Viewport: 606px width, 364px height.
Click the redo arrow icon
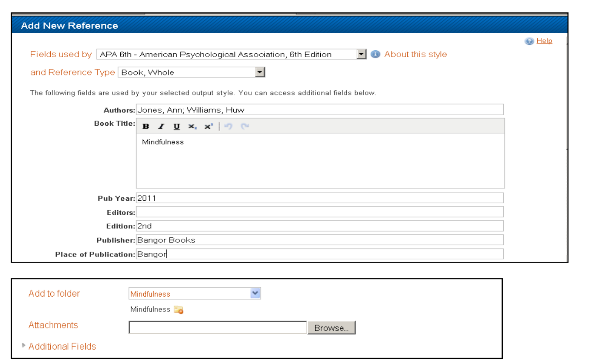pos(245,126)
